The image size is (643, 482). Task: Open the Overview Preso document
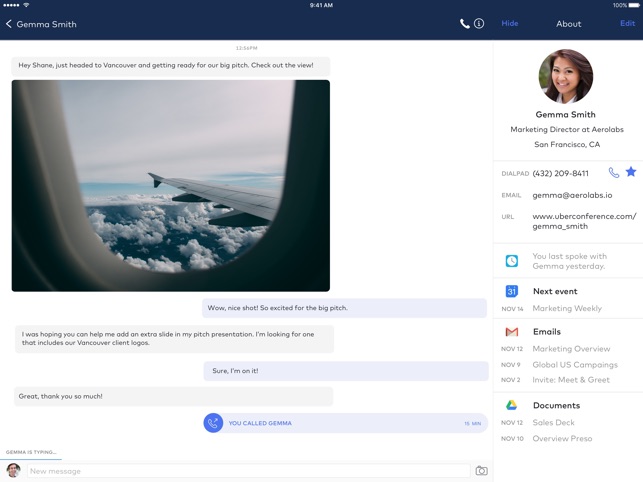562,439
